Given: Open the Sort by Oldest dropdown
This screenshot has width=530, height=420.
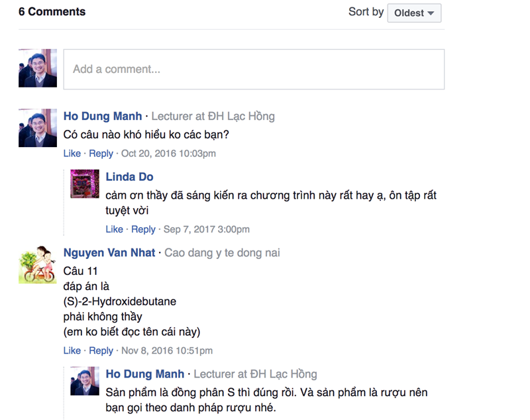Looking at the screenshot, I should [x=414, y=13].
